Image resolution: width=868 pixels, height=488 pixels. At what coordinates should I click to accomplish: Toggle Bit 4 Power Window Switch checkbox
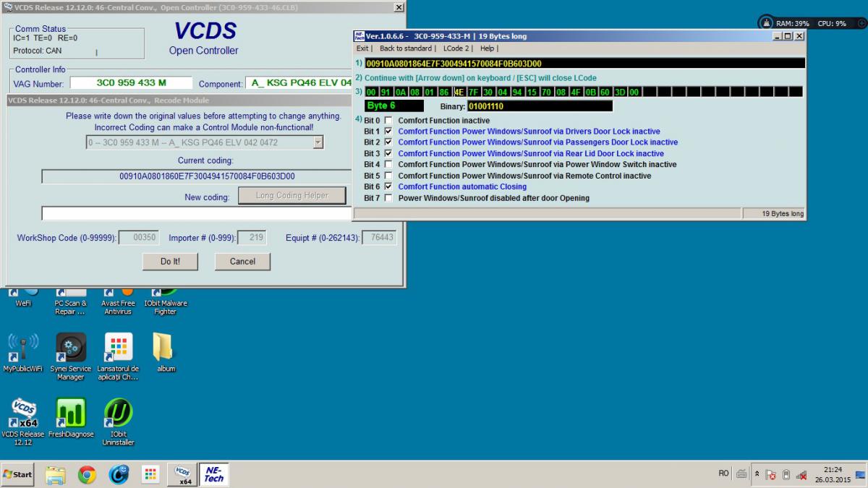click(x=388, y=165)
